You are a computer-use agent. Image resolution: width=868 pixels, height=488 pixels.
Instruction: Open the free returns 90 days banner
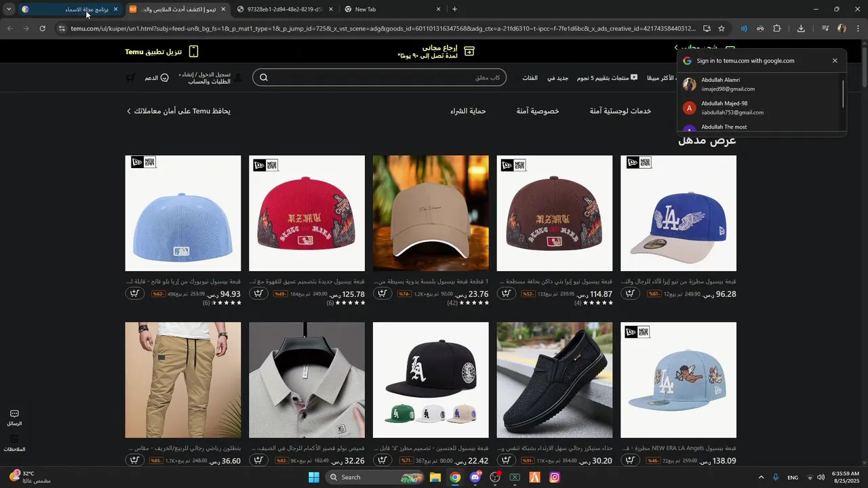pyautogui.click(x=436, y=52)
